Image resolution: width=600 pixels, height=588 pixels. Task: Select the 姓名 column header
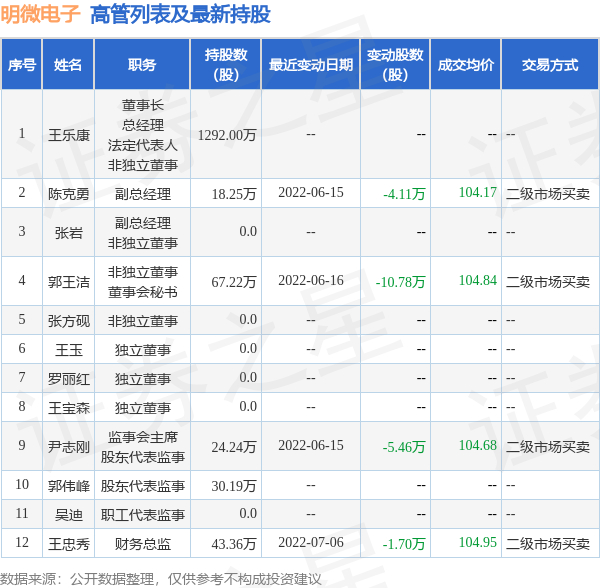[x=68, y=64]
